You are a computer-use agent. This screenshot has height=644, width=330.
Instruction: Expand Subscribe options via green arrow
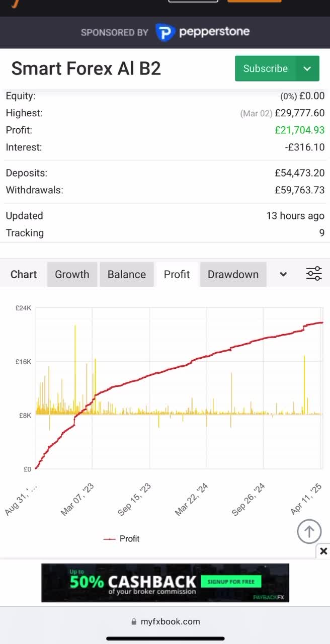[x=307, y=68]
